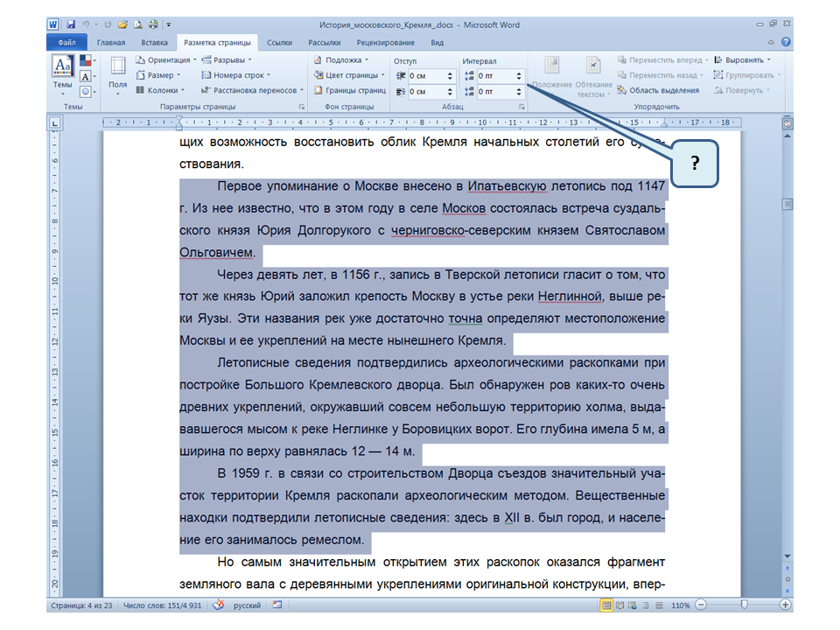The height and width of the screenshot is (630, 840).
Task: Click the zoom slider in status bar
Action: click(x=744, y=605)
